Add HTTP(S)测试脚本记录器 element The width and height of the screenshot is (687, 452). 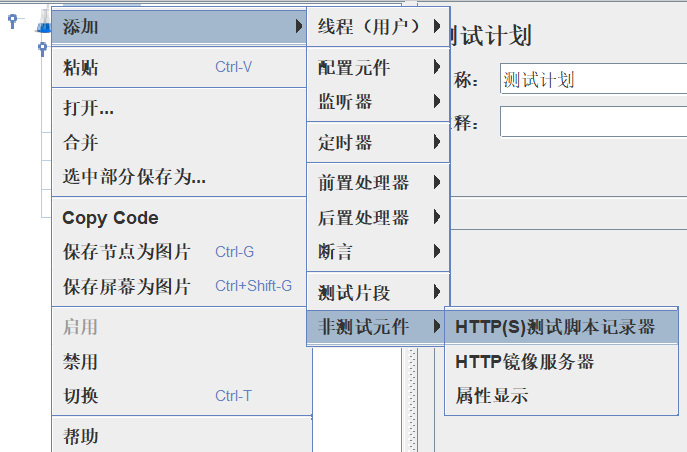click(561, 327)
